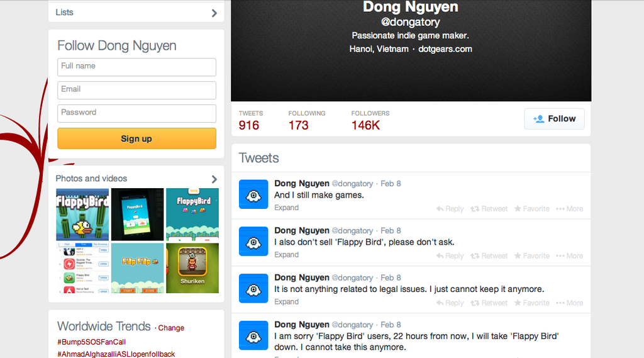Viewport: 644px width, 358px height.
Task: View the Following count 173
Action: pos(298,125)
